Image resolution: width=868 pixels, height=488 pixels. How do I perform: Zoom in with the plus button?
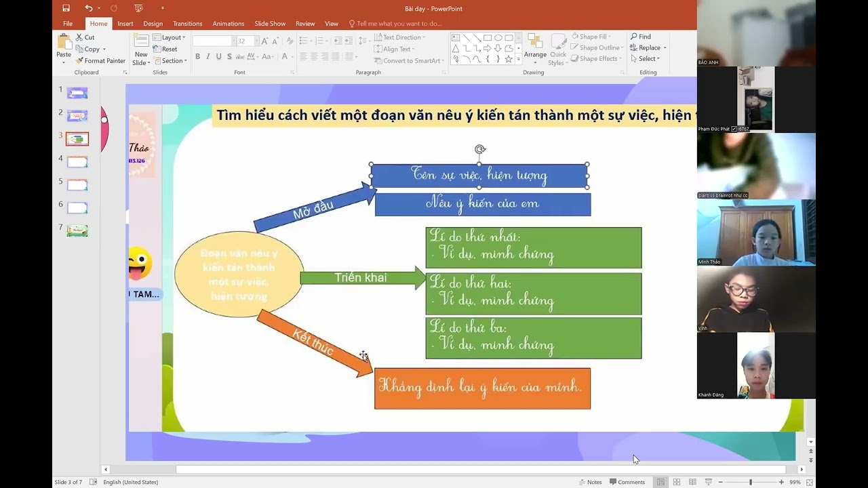click(x=781, y=482)
